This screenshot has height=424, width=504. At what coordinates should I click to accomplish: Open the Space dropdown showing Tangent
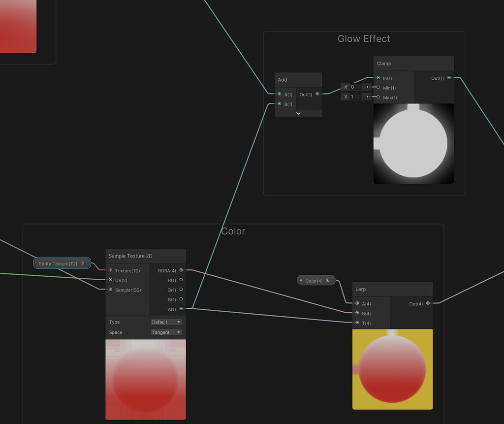pyautogui.click(x=166, y=332)
